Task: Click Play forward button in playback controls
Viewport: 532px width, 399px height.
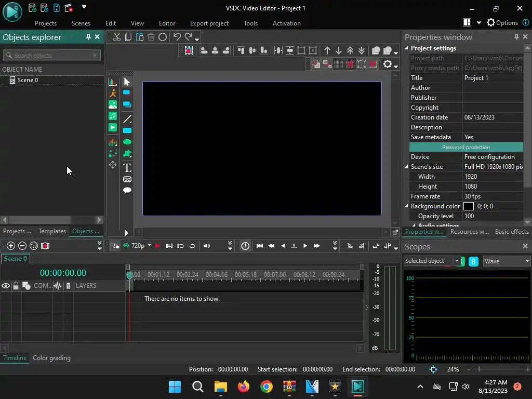Action: 305,246
